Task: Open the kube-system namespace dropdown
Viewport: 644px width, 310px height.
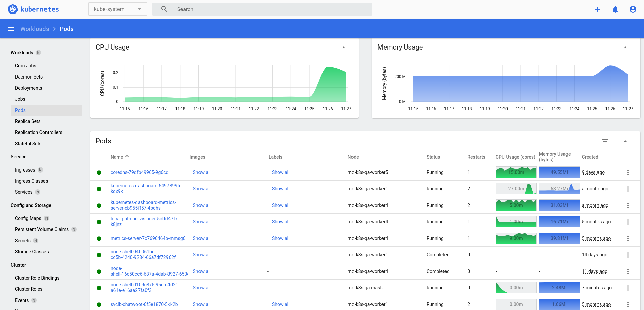Action: click(118, 9)
